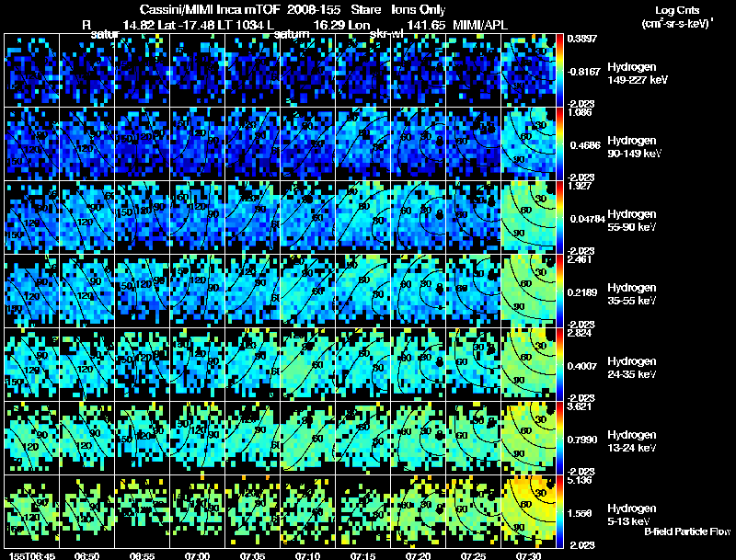Click the '141.65' longitude value
This screenshot has height=560, width=736.
[426, 25]
